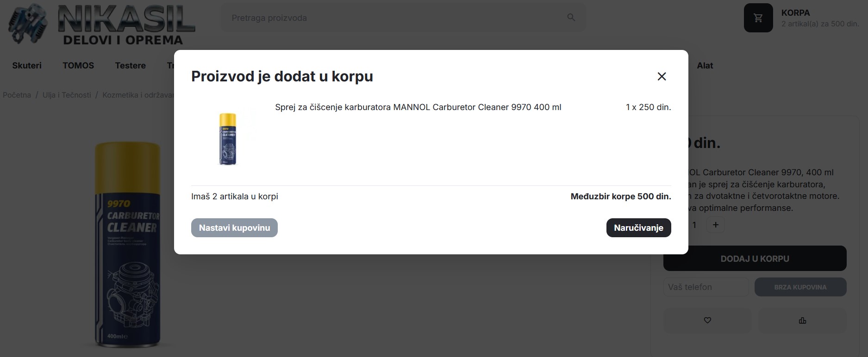Click the compare products icon

point(802,320)
